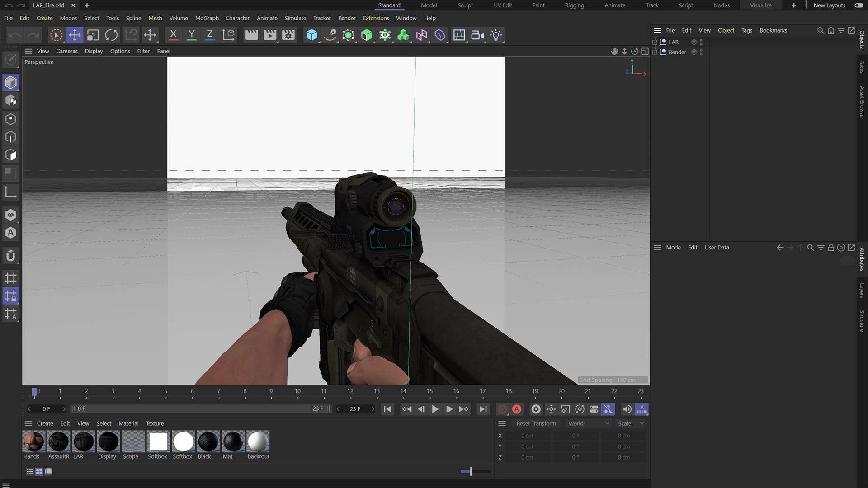This screenshot has height=488, width=868.
Task: Toggle X axis lock
Action: (173, 35)
